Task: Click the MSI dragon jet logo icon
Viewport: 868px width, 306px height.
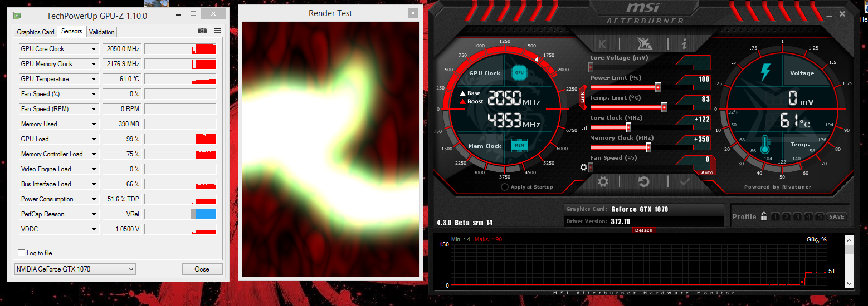Action: coord(644,43)
